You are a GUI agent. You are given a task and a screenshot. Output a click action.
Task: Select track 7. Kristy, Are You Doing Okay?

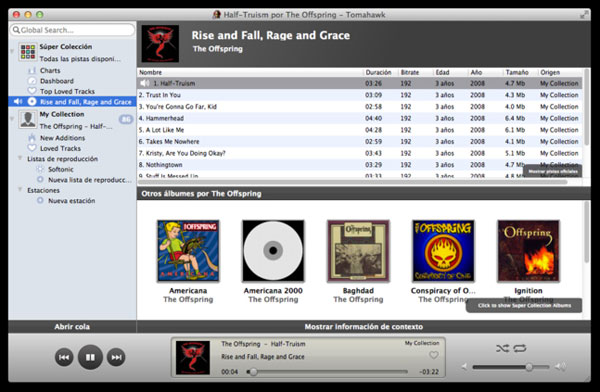(360, 153)
